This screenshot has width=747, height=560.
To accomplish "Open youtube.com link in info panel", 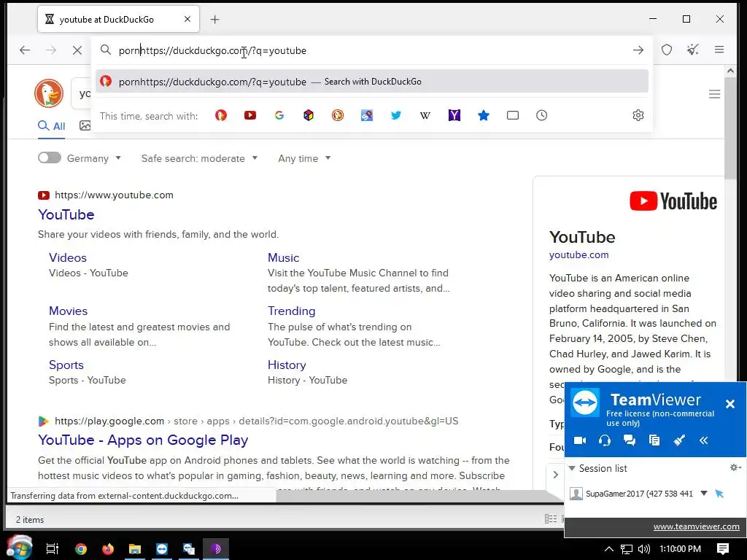I will 578,254.
